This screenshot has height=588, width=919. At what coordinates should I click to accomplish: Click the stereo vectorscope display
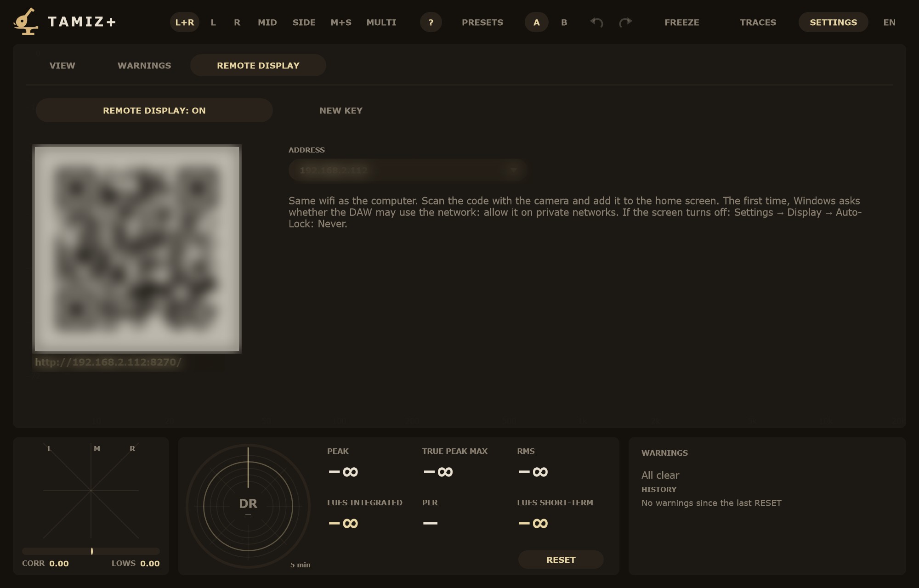91,491
